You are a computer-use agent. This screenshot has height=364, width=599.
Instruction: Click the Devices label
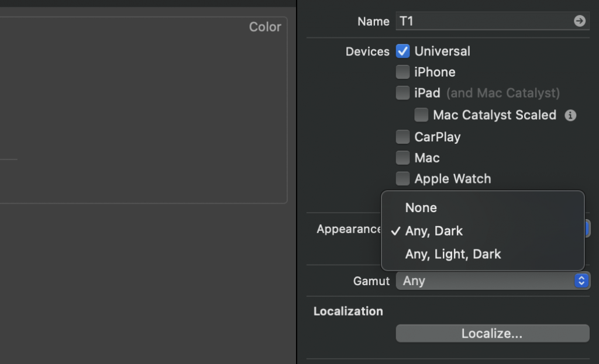(x=367, y=51)
